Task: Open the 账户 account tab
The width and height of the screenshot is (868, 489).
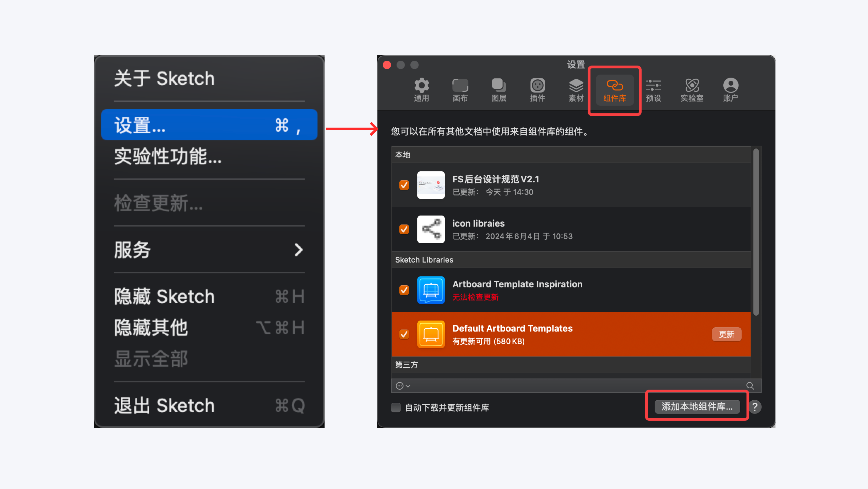Action: pyautogui.click(x=731, y=90)
